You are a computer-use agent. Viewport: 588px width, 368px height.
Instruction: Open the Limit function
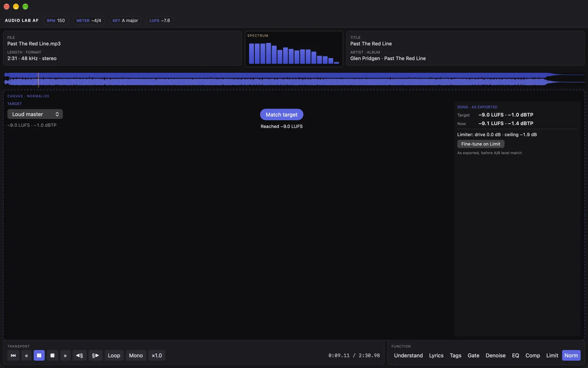(x=552, y=355)
